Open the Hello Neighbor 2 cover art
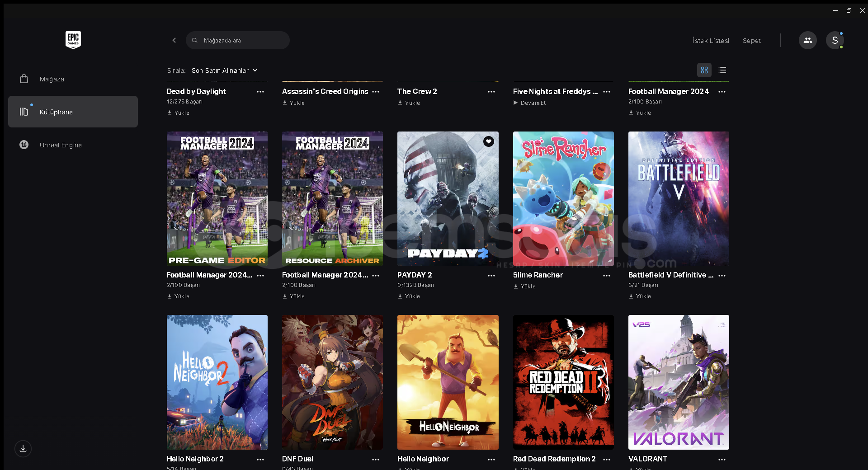The image size is (868, 470). point(217,382)
